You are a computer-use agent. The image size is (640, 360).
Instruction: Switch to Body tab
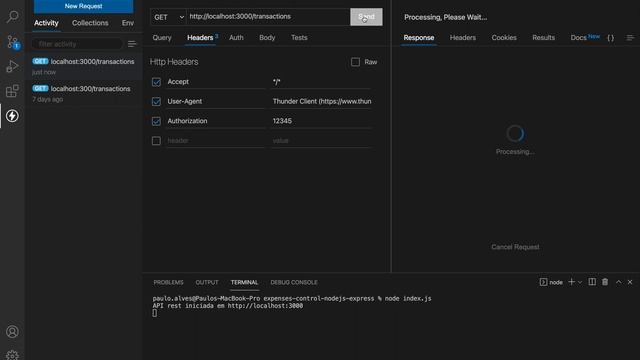[x=267, y=38]
